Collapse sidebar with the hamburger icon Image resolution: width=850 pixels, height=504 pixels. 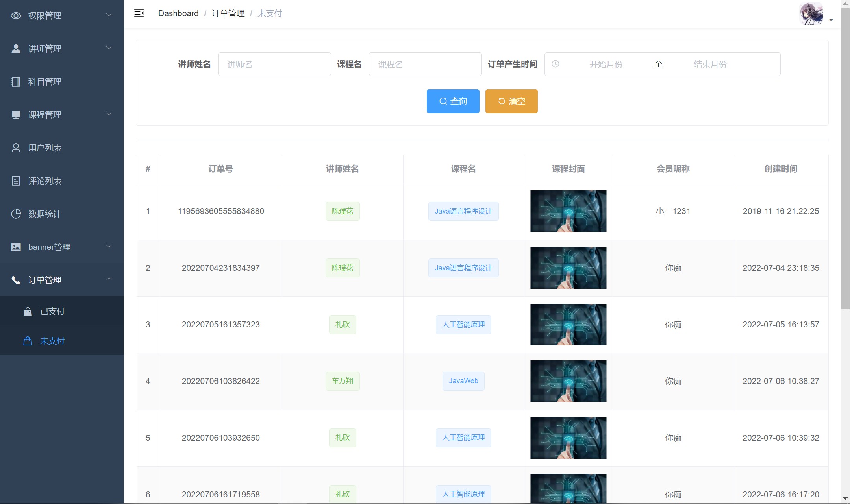coord(139,13)
